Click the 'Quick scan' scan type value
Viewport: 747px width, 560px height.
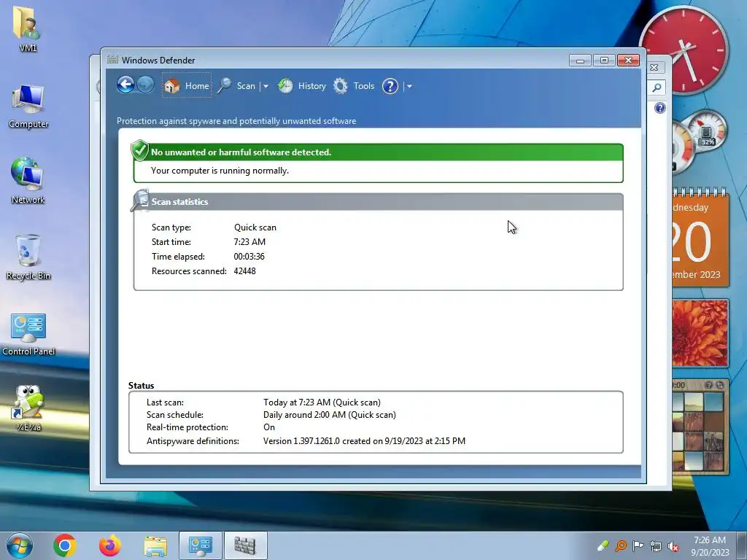(x=255, y=227)
